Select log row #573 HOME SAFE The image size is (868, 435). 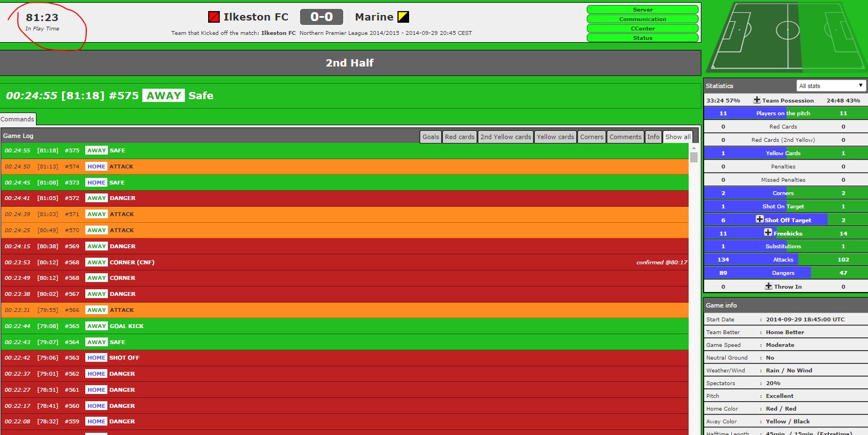click(x=344, y=182)
